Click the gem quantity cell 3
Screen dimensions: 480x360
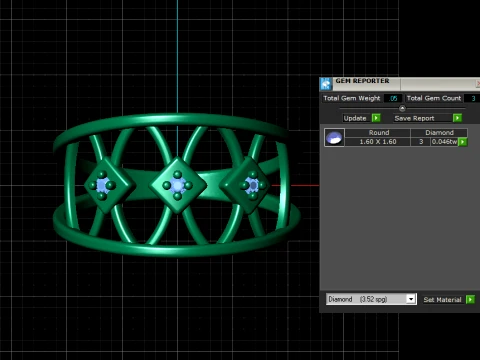[421, 142]
